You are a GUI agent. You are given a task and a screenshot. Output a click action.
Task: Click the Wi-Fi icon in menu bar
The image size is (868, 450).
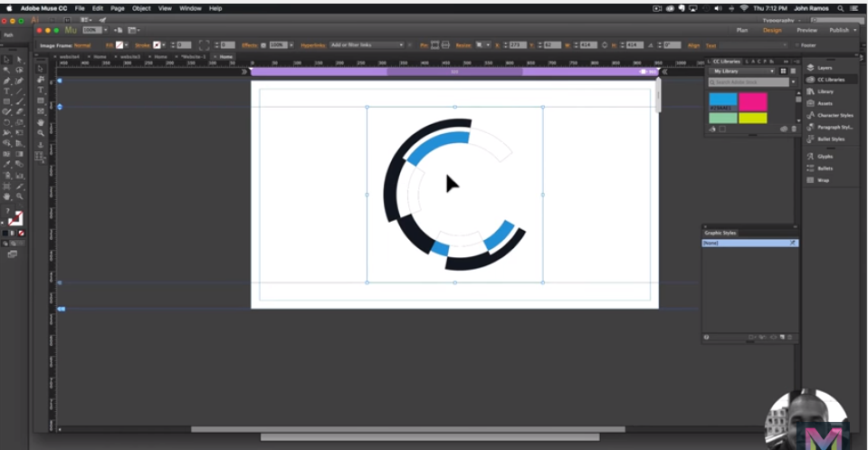[744, 8]
